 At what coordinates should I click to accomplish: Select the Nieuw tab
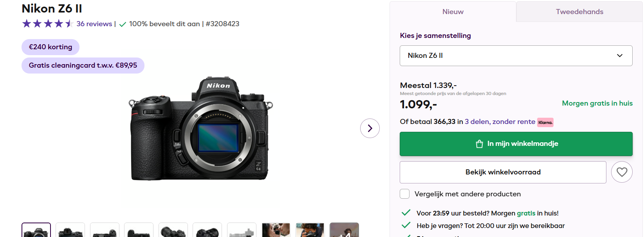coord(453,12)
